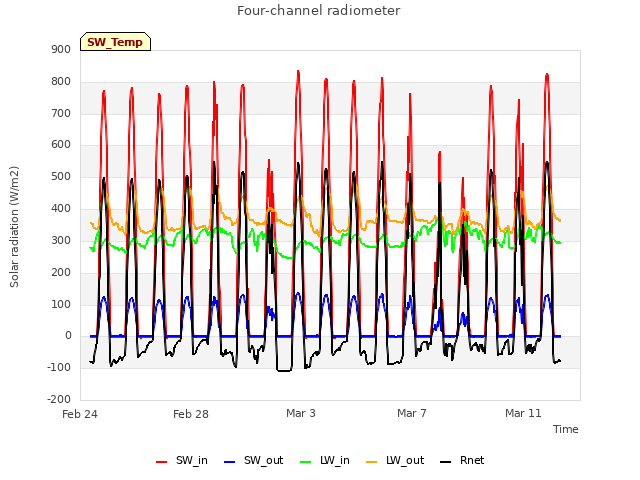This screenshot has height=480, width=640.
Task: Click the 500 y-axis tick label
Action: click(61, 176)
